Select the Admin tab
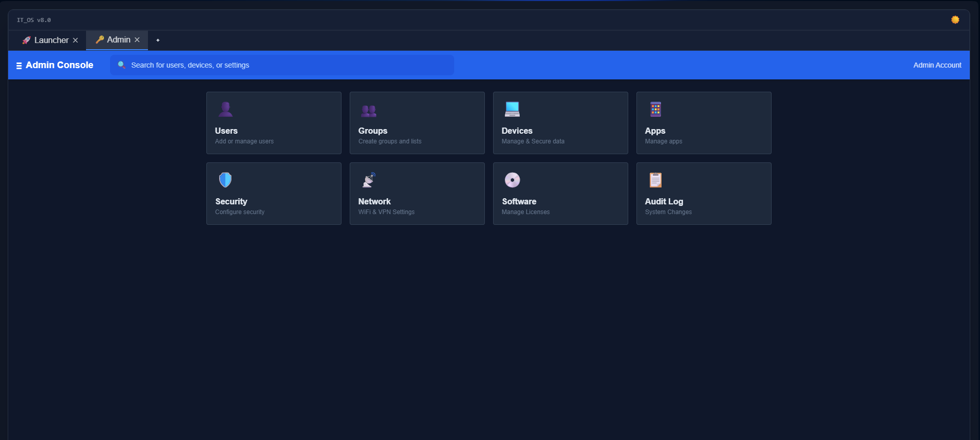Viewport: 980px width, 440px height. pyautogui.click(x=117, y=40)
